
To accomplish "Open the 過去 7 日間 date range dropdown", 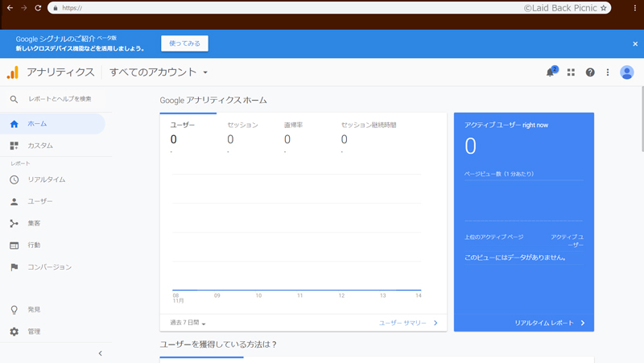I will (x=188, y=323).
